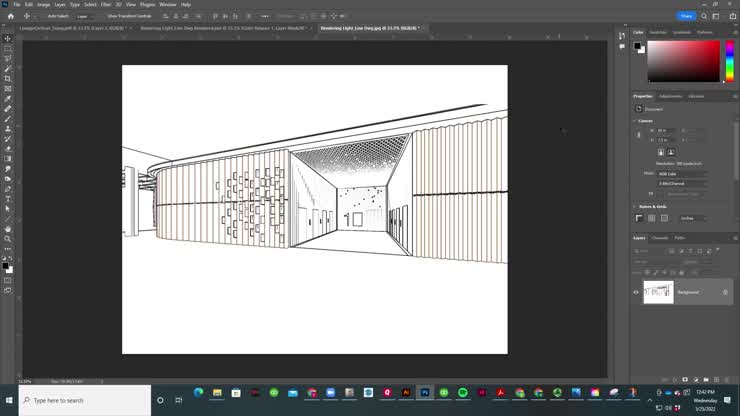Open the workspace switcher icon near Share
740x416 pixels.
point(716,16)
